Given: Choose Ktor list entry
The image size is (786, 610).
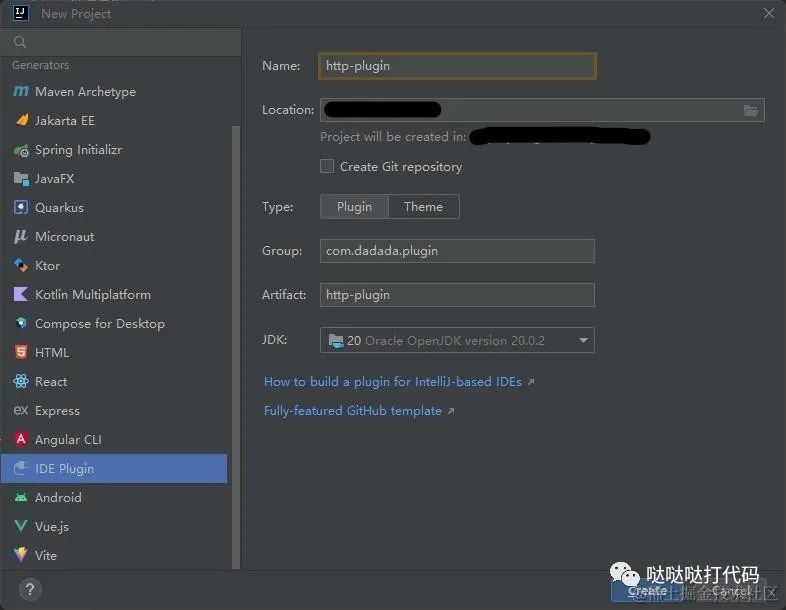Looking at the screenshot, I should click(x=114, y=266).
